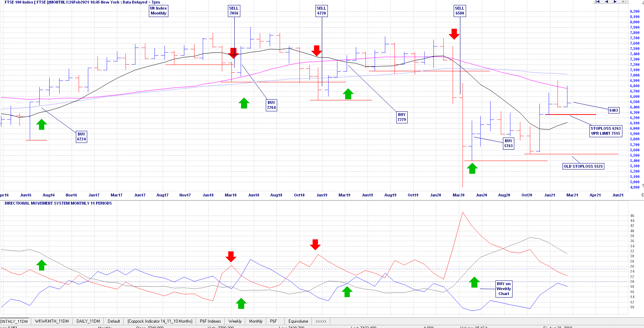Viewport: 644px width, 328px height.
Task: Switch to the WKWKMTH_11DM tab
Action: pos(52,321)
